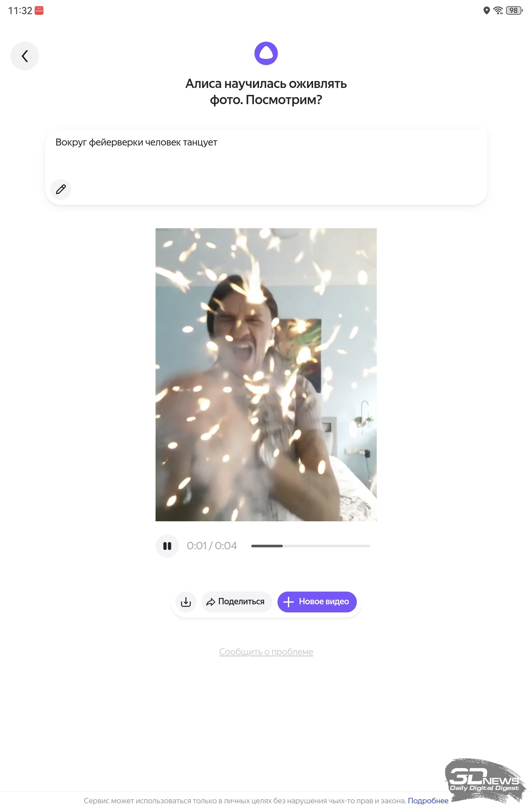Tap the purple Alice logo

(x=266, y=54)
